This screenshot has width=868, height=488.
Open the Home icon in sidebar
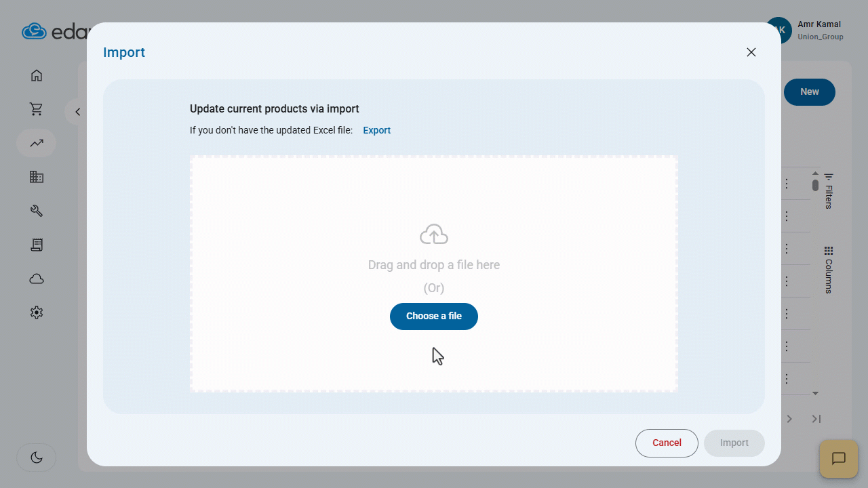37,75
